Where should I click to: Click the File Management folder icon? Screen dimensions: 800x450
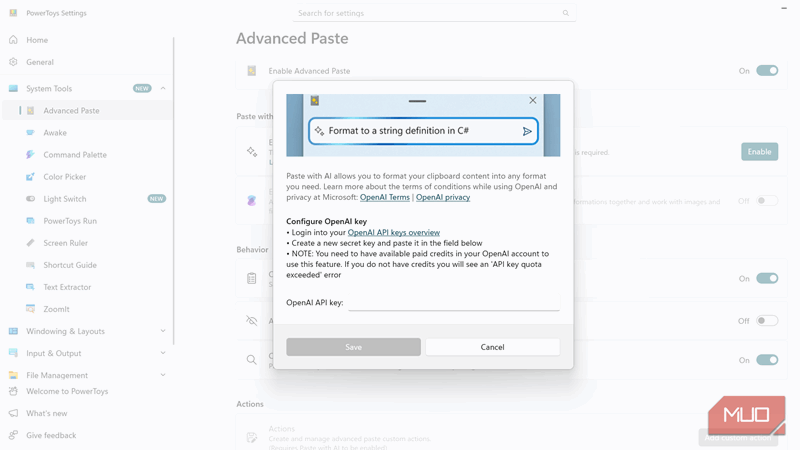(x=13, y=375)
